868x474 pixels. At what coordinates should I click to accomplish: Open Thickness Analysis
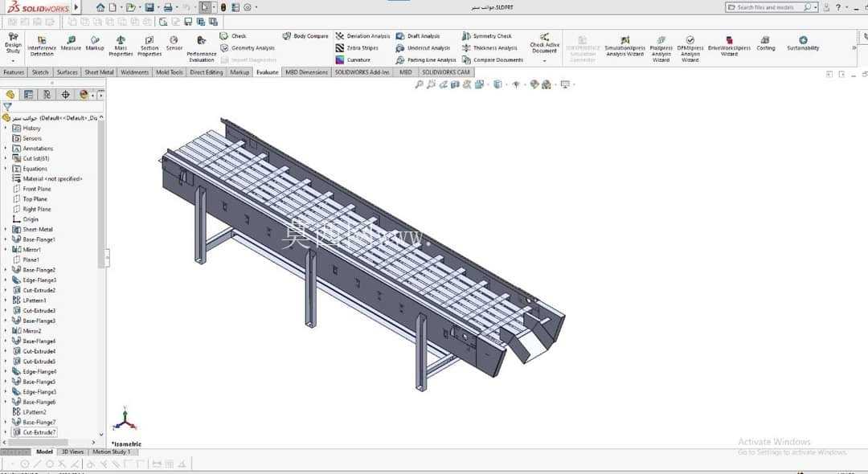pos(489,48)
